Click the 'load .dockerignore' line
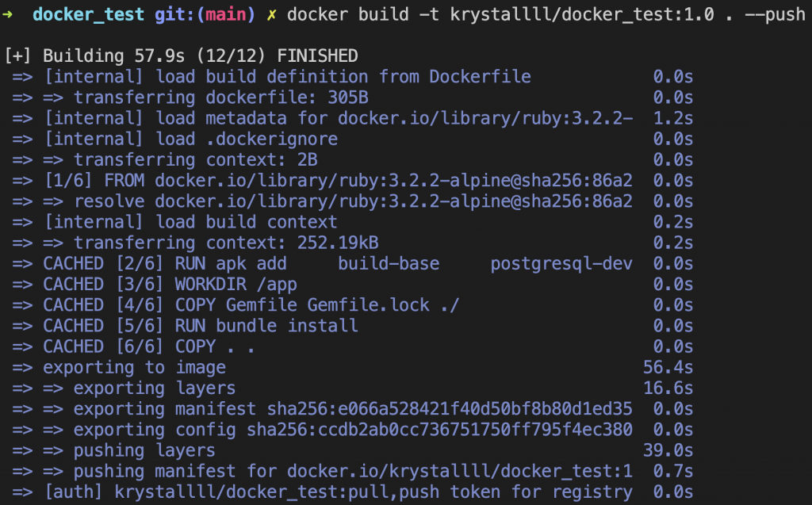Screen dimensions: 812x505 pos(353,139)
